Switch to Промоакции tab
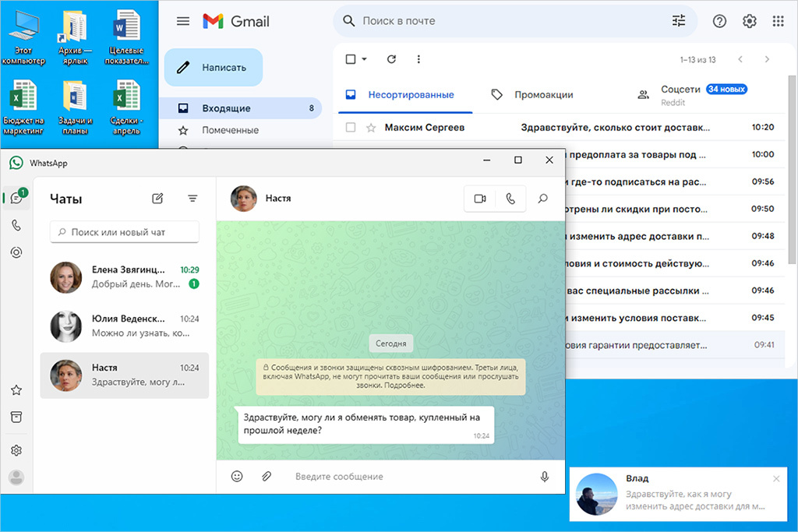 [x=532, y=95]
